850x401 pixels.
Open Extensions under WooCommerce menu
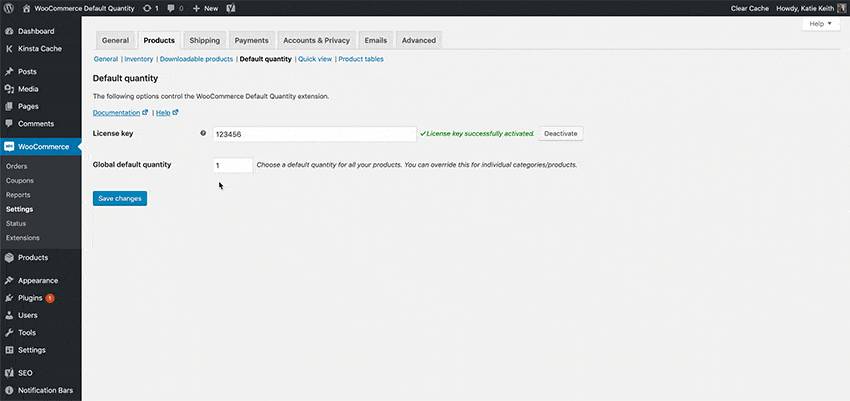22,237
